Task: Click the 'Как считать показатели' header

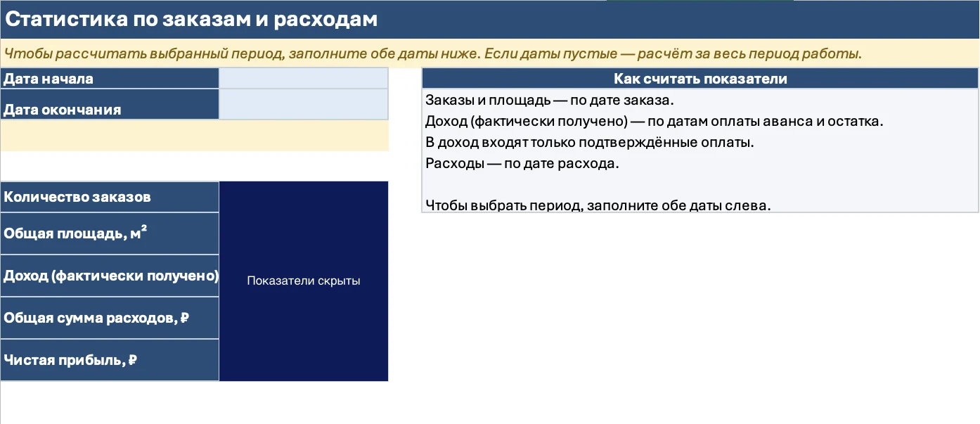Action: [x=700, y=79]
